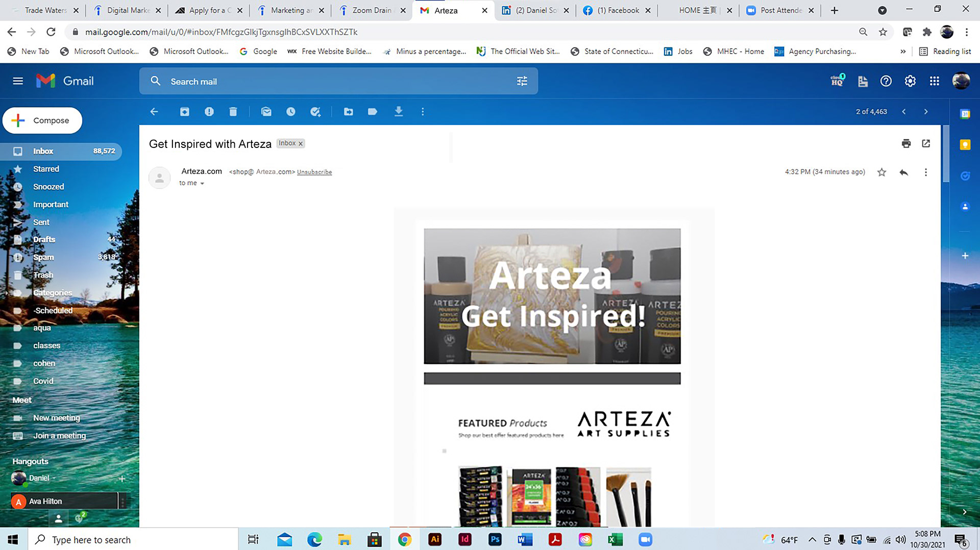Open Ava Hilton chat
The height and width of the screenshot is (550, 980).
(64, 501)
